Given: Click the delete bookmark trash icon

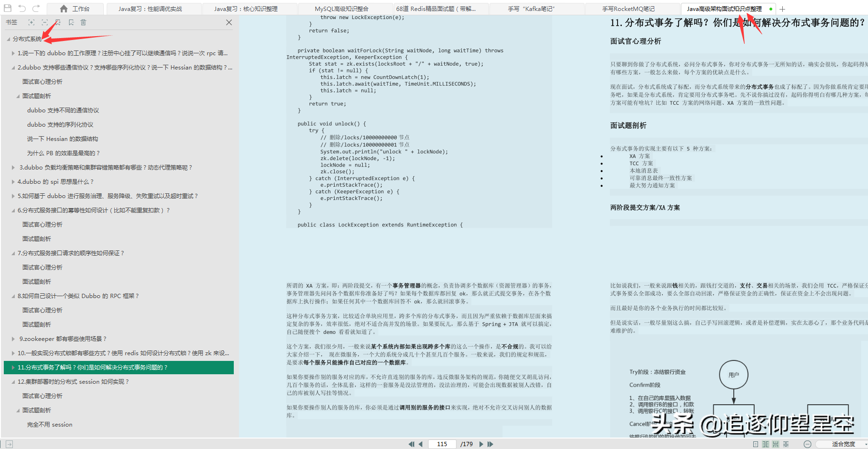Looking at the screenshot, I should point(83,22).
